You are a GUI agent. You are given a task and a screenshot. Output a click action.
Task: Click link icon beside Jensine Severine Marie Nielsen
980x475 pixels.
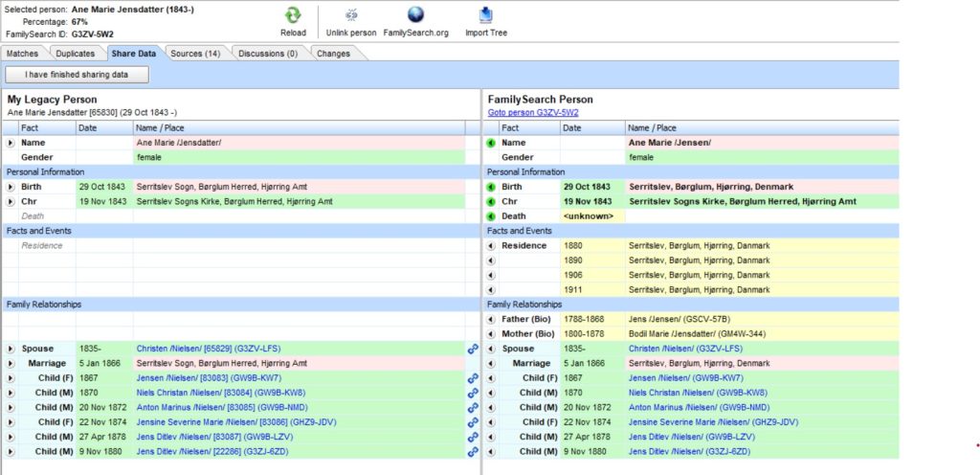click(473, 422)
